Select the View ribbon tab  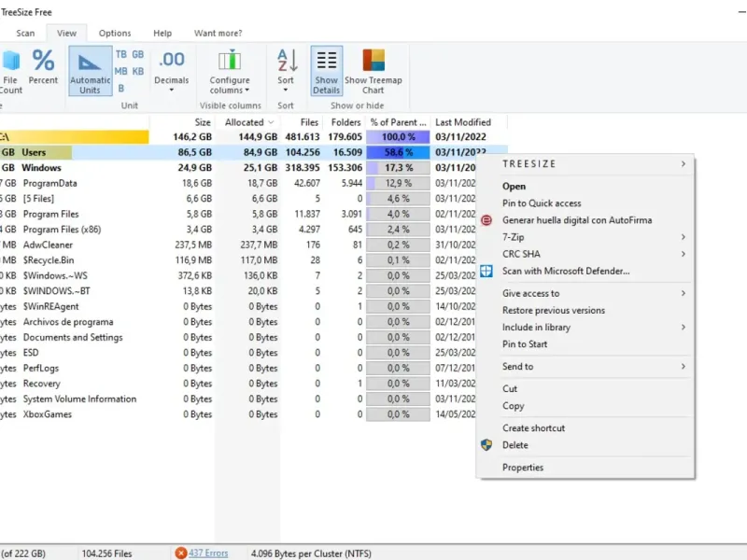click(66, 33)
